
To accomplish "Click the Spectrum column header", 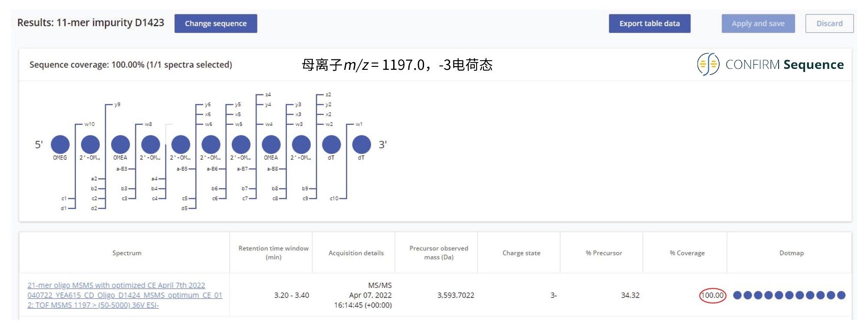I will (x=127, y=253).
